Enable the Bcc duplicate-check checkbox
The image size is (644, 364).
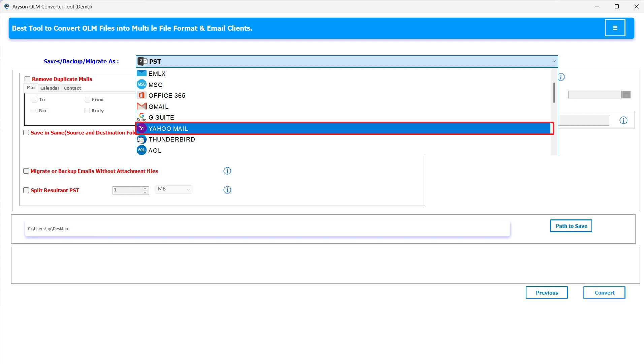click(x=34, y=110)
